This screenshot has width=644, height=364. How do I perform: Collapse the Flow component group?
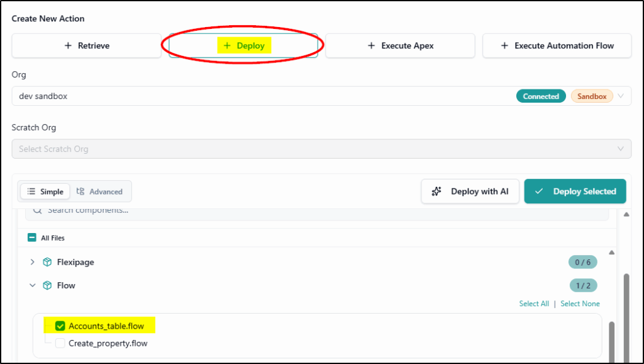[x=33, y=285]
